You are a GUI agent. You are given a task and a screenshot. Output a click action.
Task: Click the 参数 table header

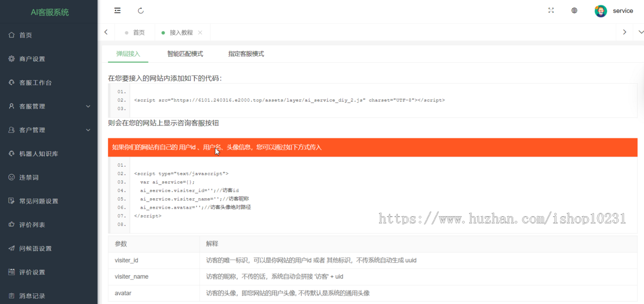tap(153, 243)
